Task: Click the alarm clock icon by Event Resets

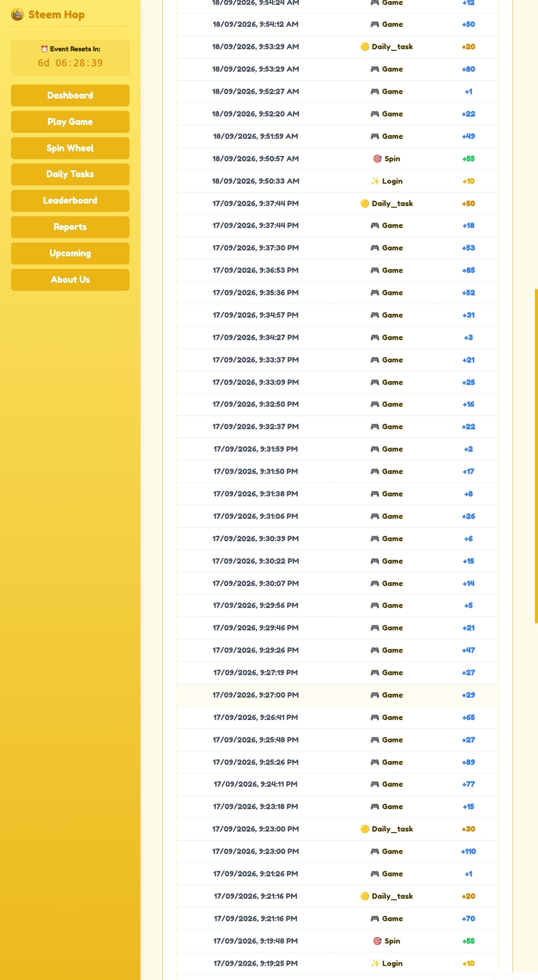Action: tap(44, 49)
